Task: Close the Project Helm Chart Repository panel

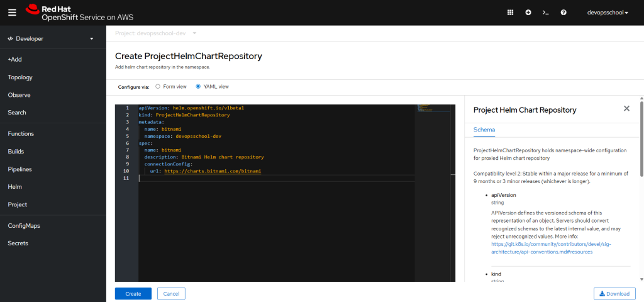Action: point(626,109)
